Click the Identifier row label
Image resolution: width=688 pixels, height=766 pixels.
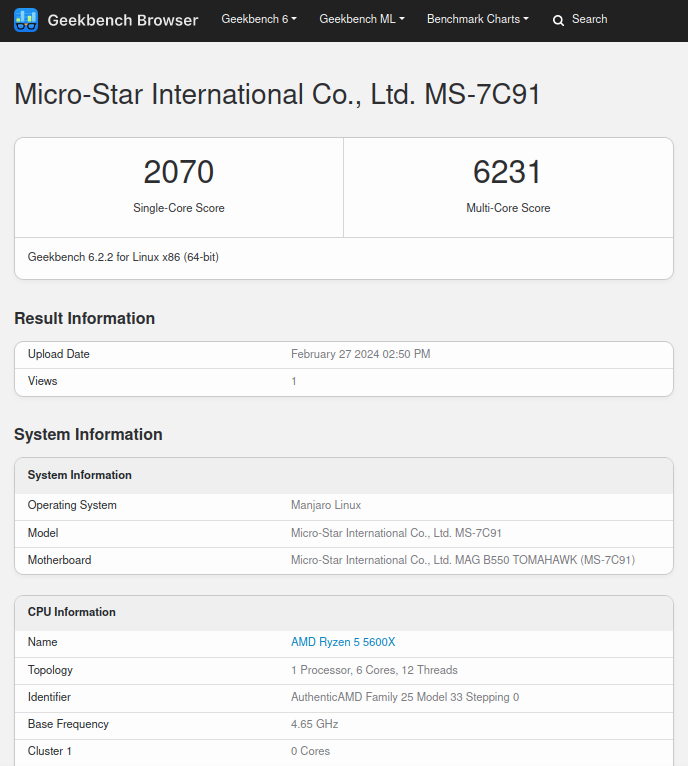pyautogui.click(x=49, y=697)
